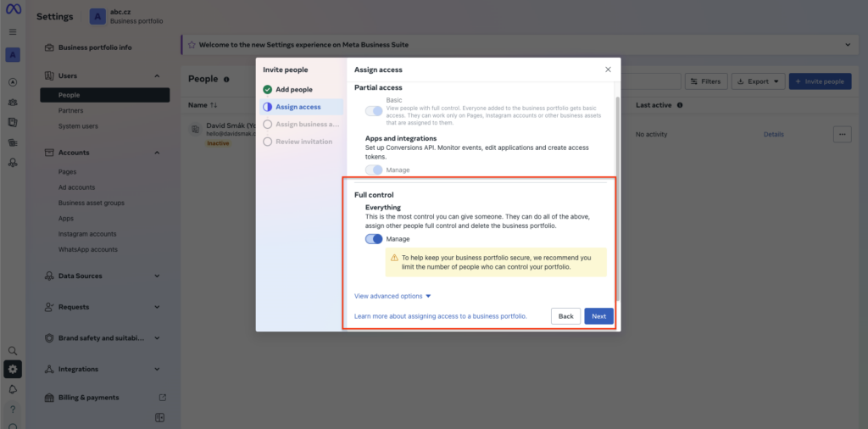868x429 pixels.
Task: Open the Settings gear icon in left rail
Action: (x=13, y=369)
